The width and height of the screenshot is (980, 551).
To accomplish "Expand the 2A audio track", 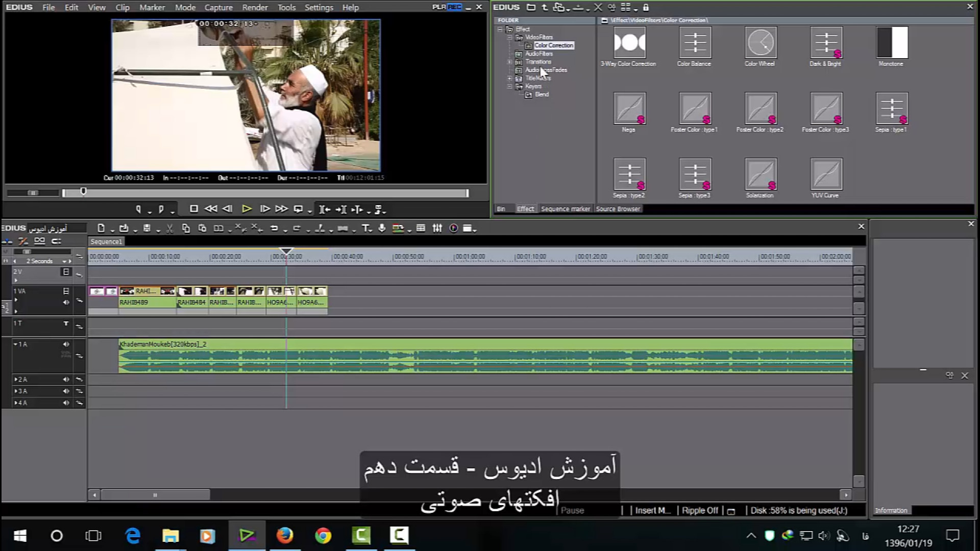I will click(16, 379).
